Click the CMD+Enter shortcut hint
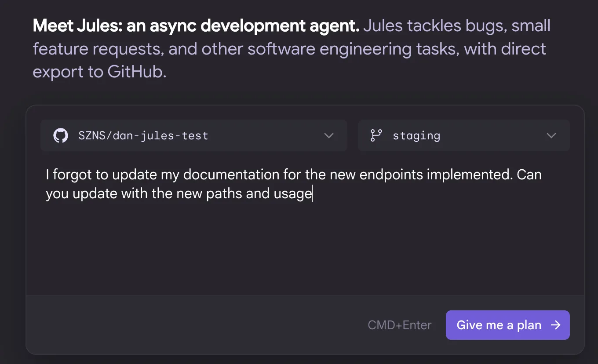Screen dimensions: 598x364 (x=400, y=325)
